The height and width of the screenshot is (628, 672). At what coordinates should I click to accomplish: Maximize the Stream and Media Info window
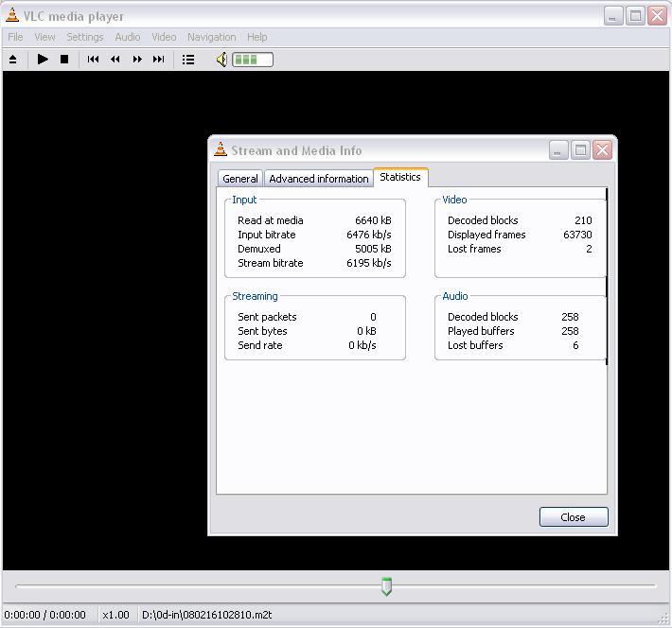[x=581, y=150]
